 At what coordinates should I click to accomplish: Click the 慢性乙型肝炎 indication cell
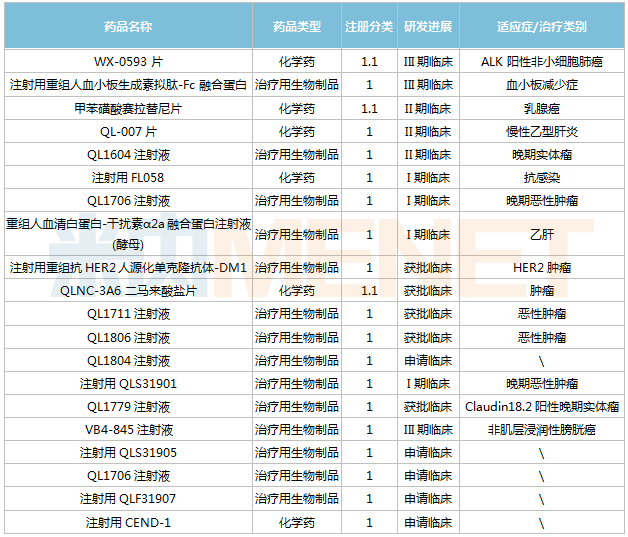tap(541, 131)
